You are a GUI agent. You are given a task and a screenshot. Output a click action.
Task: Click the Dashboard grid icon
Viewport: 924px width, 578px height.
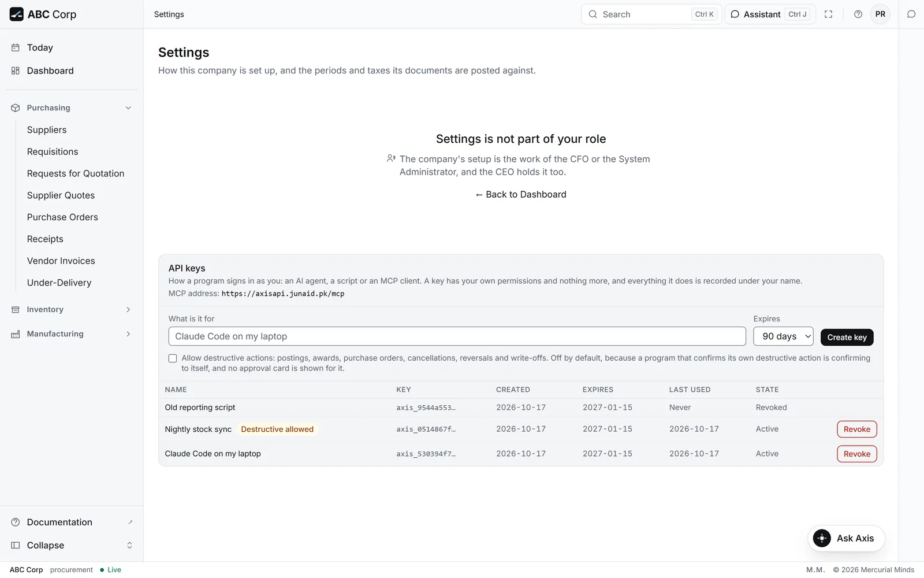tap(16, 71)
